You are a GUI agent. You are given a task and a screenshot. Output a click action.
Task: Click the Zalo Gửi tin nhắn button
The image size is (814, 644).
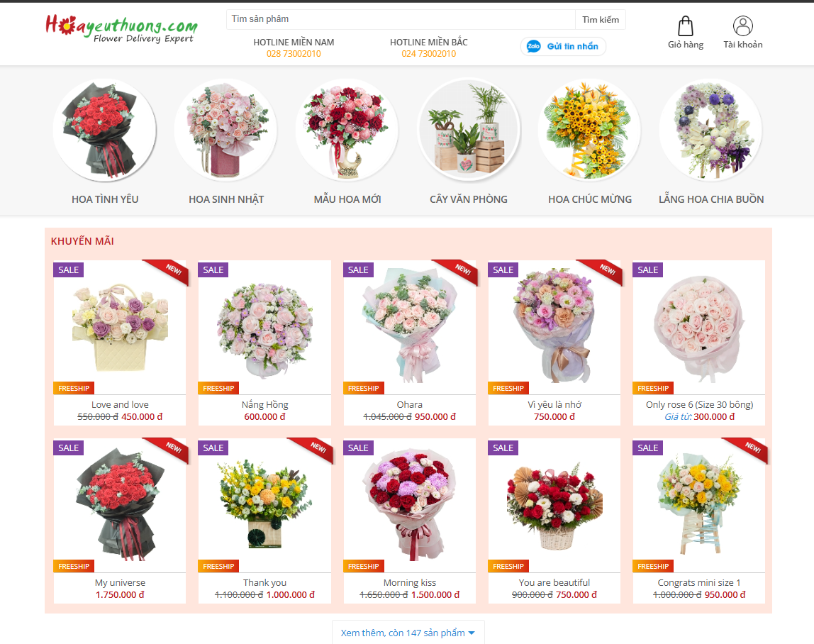point(563,46)
